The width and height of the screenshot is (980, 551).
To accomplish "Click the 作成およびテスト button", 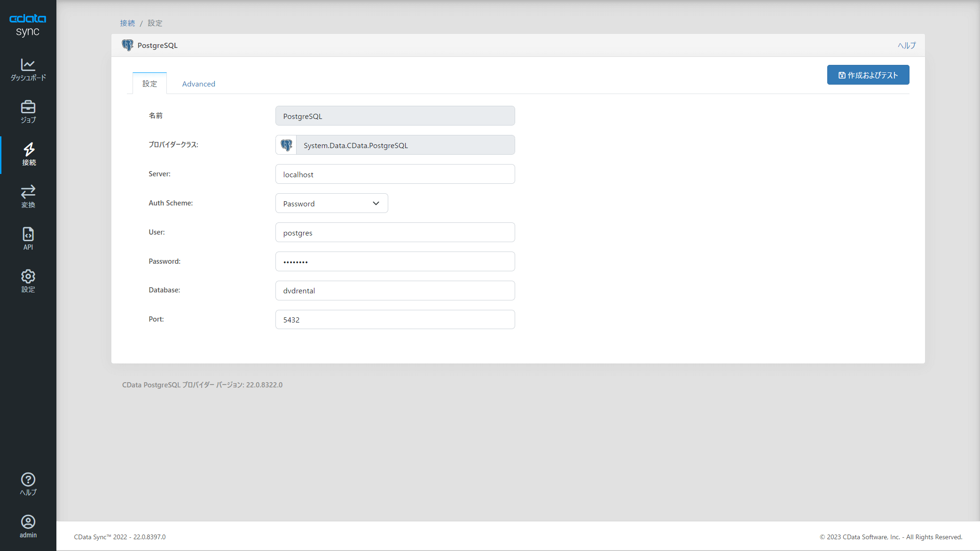I will tap(868, 75).
